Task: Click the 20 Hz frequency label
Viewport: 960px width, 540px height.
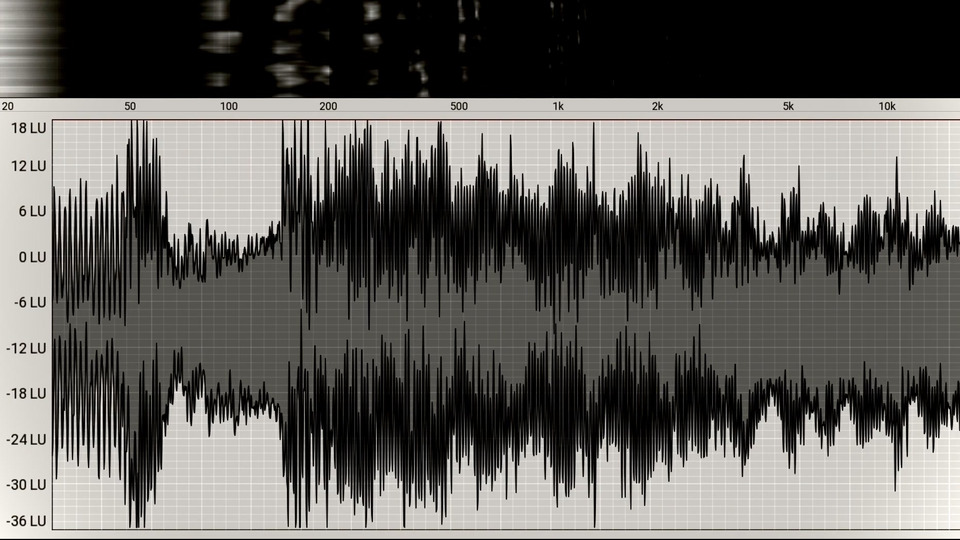Action: point(7,106)
